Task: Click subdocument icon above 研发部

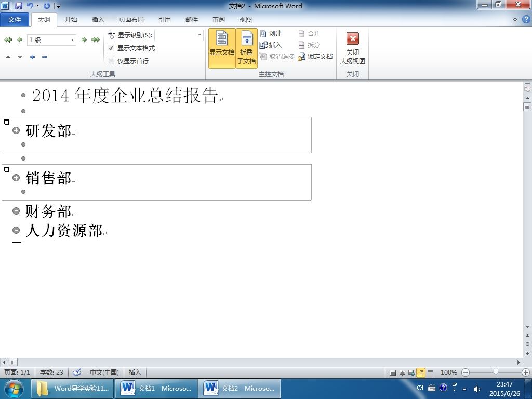Action: coord(6,122)
